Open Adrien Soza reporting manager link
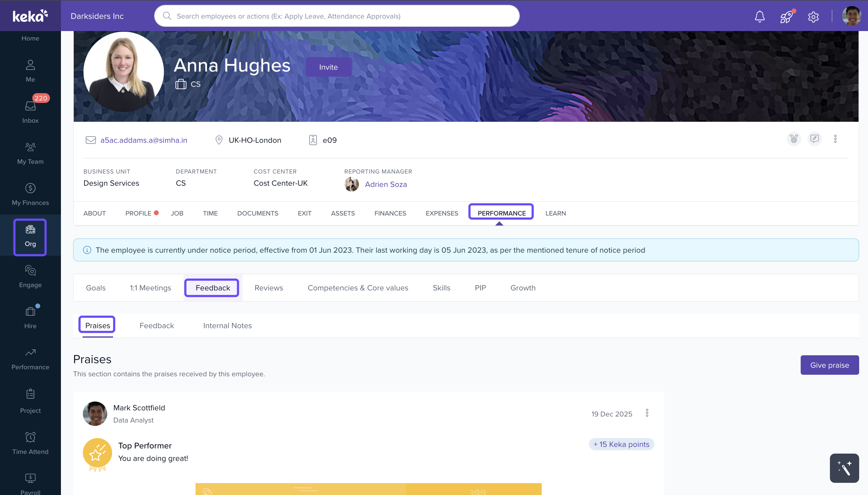Image resolution: width=868 pixels, height=495 pixels. click(x=386, y=184)
